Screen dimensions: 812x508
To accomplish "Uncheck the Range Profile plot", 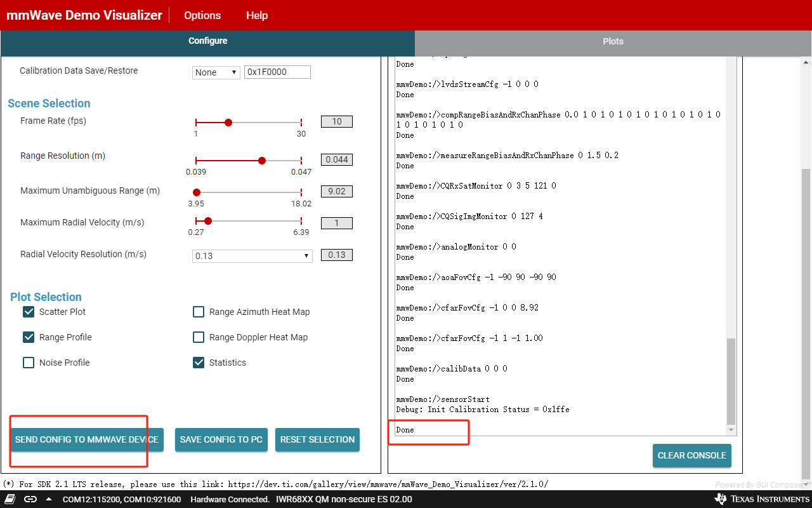I will (28, 337).
